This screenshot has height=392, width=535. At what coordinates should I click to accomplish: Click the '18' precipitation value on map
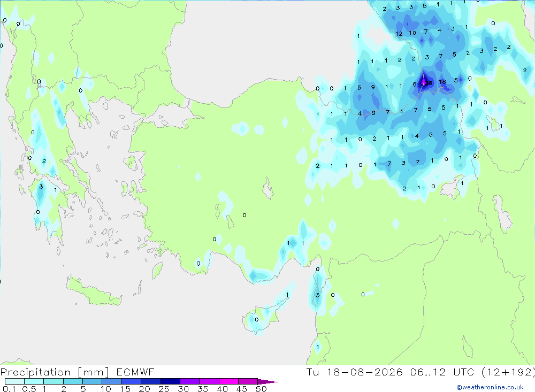click(442, 81)
